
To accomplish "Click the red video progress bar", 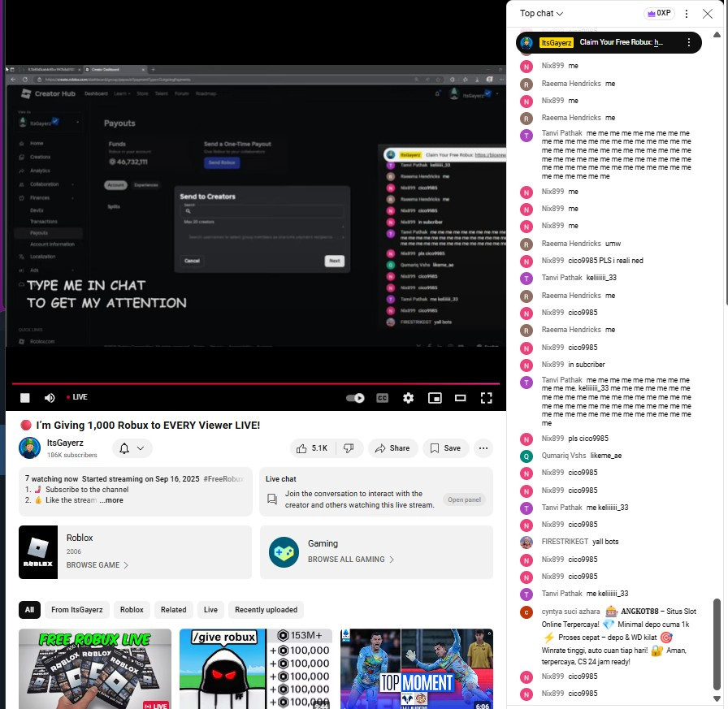I will [x=255, y=383].
